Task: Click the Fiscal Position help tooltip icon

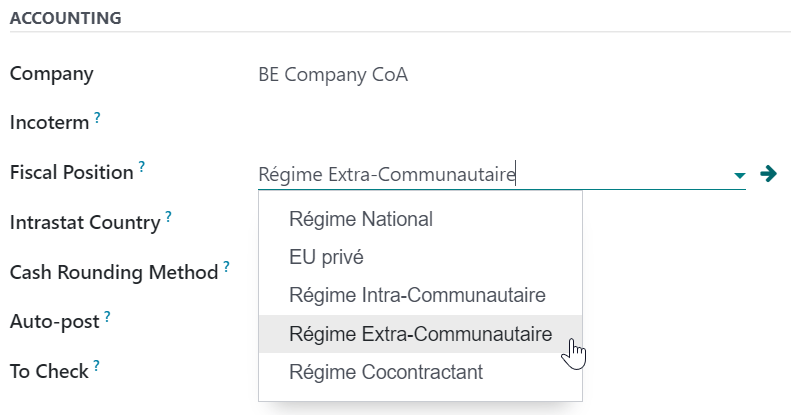Action: coord(142,167)
